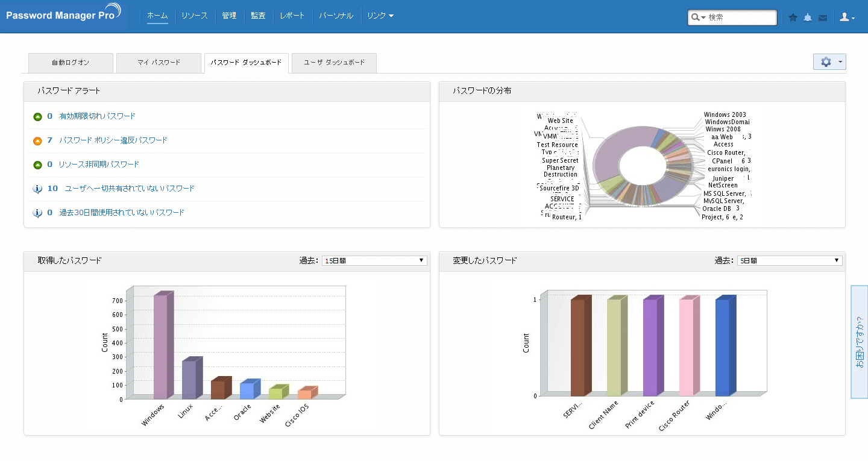This screenshot has width=868, height=461.
Task: Open the dashboard gear settings dropdown
Action: coord(829,62)
